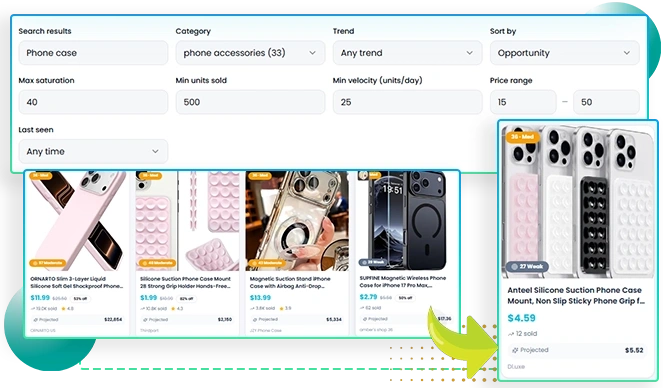Open the Magnetic Suction Stand iPhone Case image
663x388 pixels.
click(297, 221)
